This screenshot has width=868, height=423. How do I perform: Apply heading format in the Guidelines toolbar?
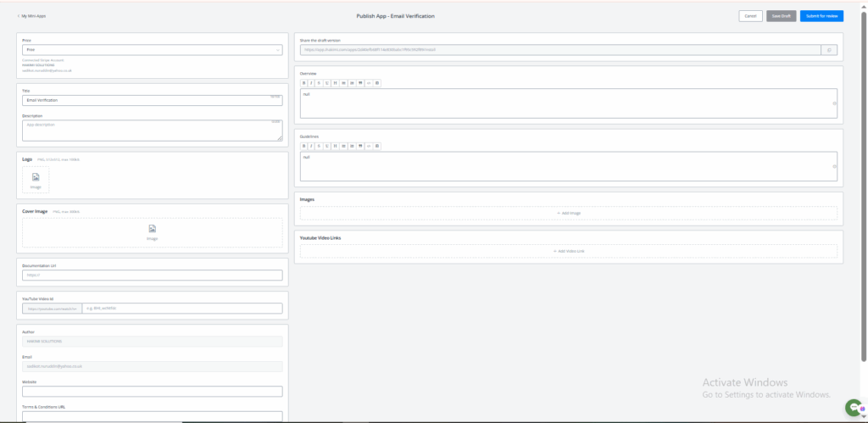pyautogui.click(x=336, y=146)
